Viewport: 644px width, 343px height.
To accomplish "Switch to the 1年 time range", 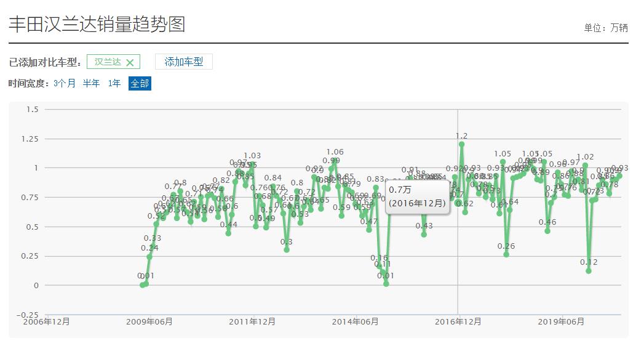I will point(114,84).
